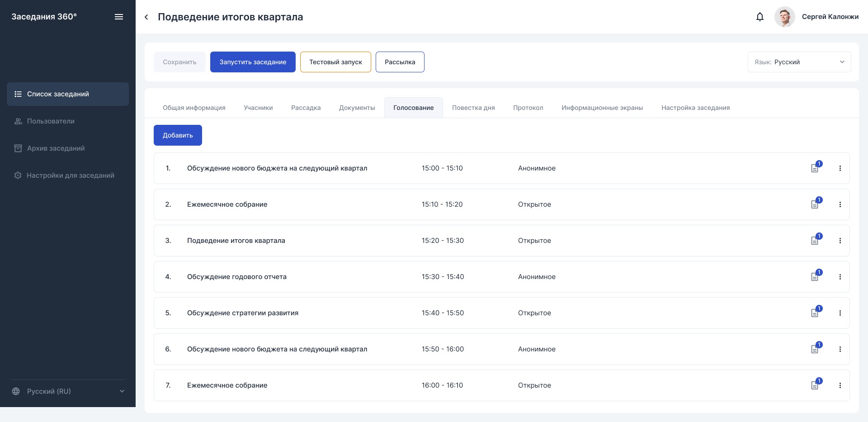Open Архив заседаний in sidebar
Viewport: 868px width, 422px height.
[68, 148]
